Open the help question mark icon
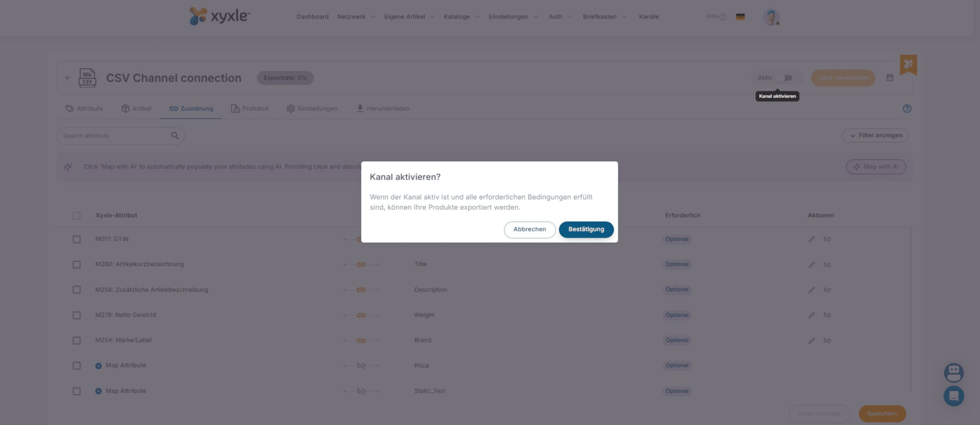Screen dimensions: 980x425 coord(907,109)
